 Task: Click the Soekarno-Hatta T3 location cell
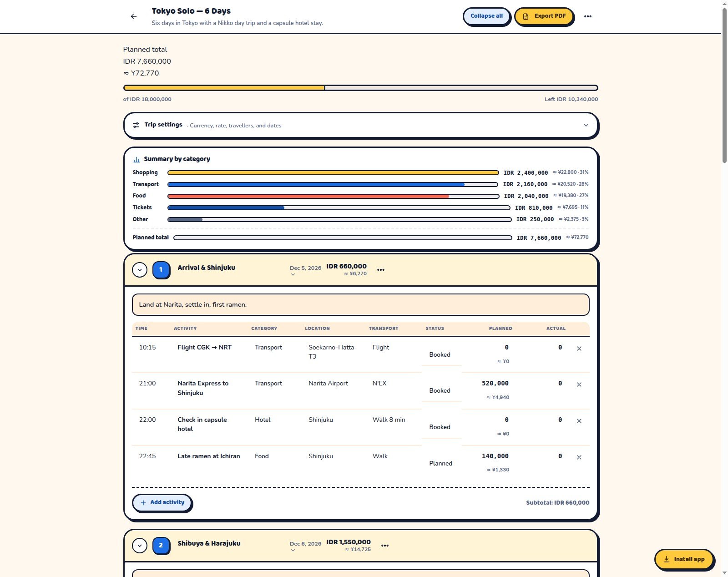[331, 352]
